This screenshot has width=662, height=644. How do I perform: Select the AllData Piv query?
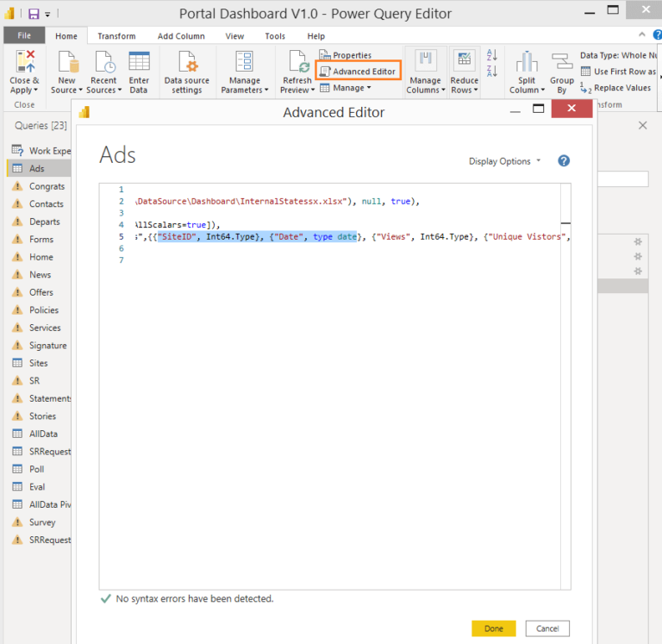[40, 504]
